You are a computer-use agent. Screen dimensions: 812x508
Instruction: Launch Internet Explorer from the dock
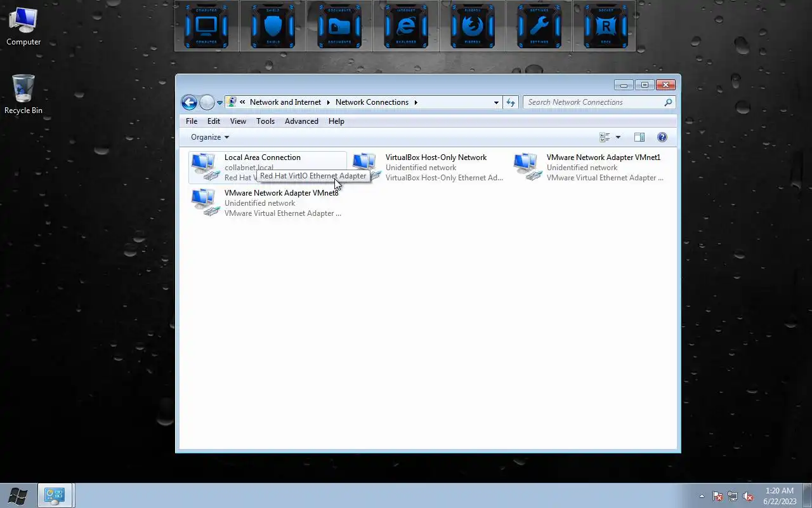406,26
